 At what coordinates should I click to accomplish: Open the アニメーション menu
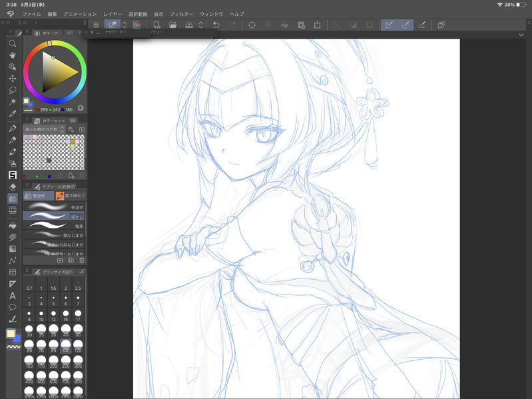[80, 14]
